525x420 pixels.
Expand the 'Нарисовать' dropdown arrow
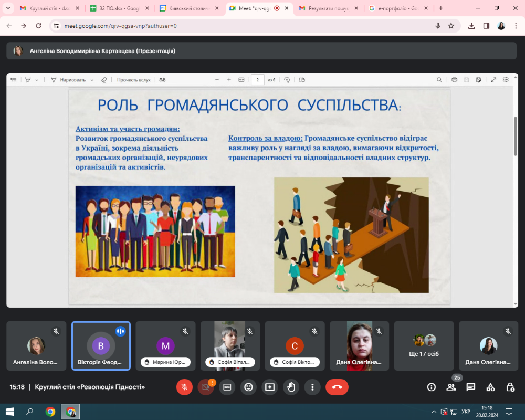coord(92,80)
